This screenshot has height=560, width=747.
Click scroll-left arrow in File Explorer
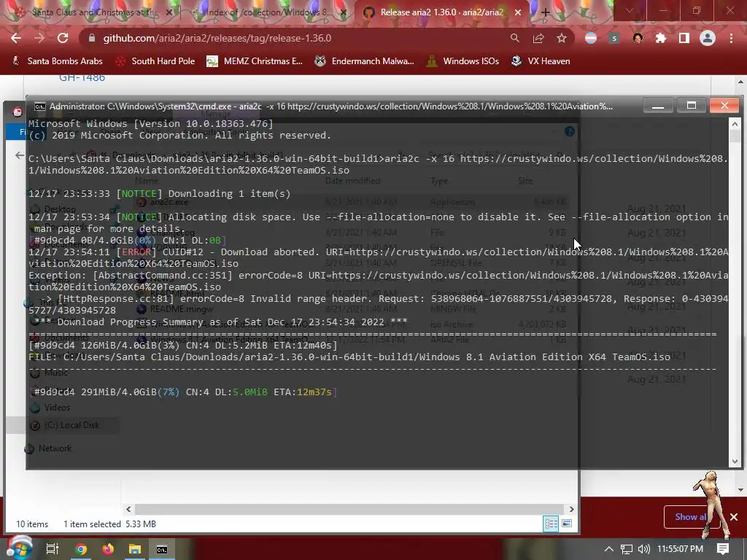(128, 509)
